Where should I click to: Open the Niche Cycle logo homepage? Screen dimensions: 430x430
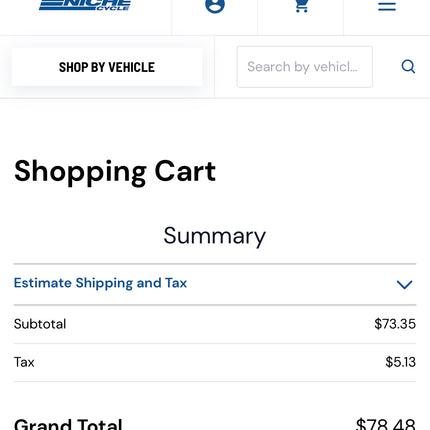(85, 5)
